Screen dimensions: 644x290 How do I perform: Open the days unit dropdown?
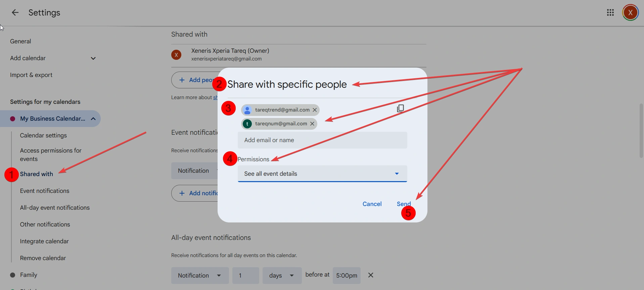tap(282, 276)
